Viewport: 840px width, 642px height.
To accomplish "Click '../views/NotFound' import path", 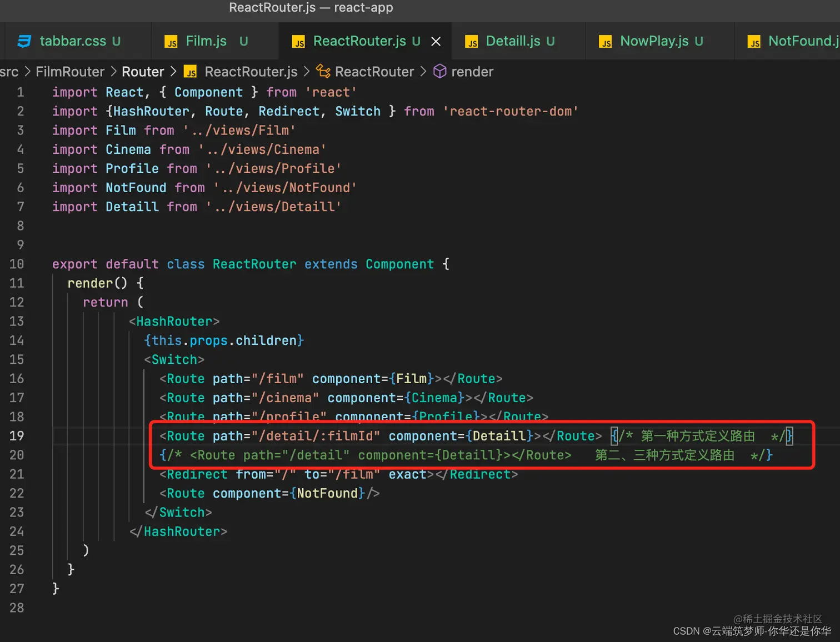I will pyautogui.click(x=285, y=188).
